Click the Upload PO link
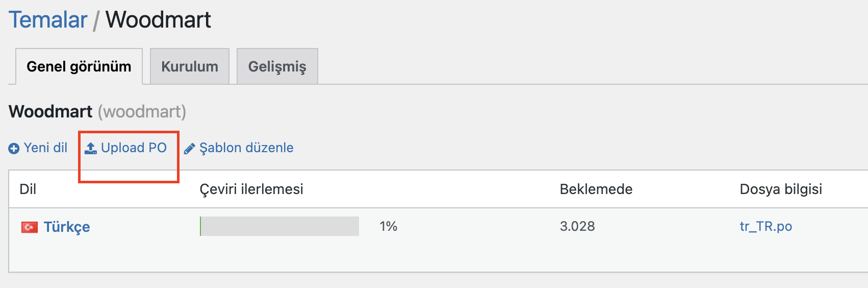Screen dimensions: 868x288 point(134,148)
